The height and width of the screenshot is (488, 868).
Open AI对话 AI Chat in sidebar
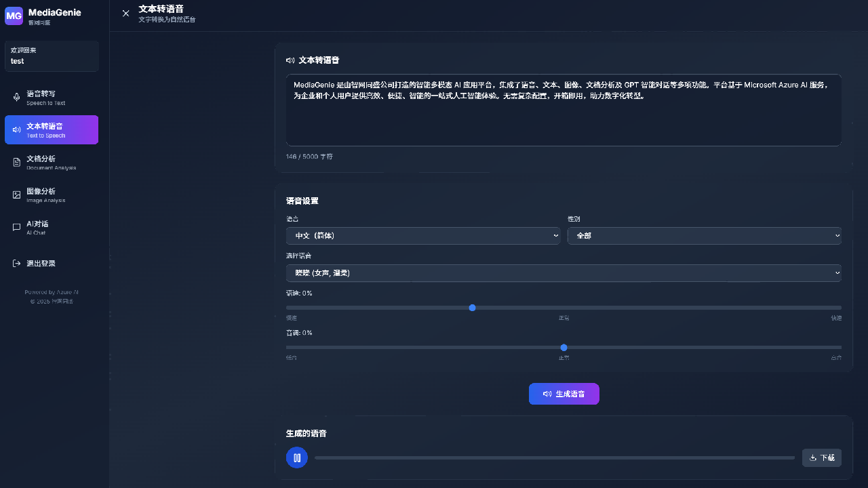52,228
